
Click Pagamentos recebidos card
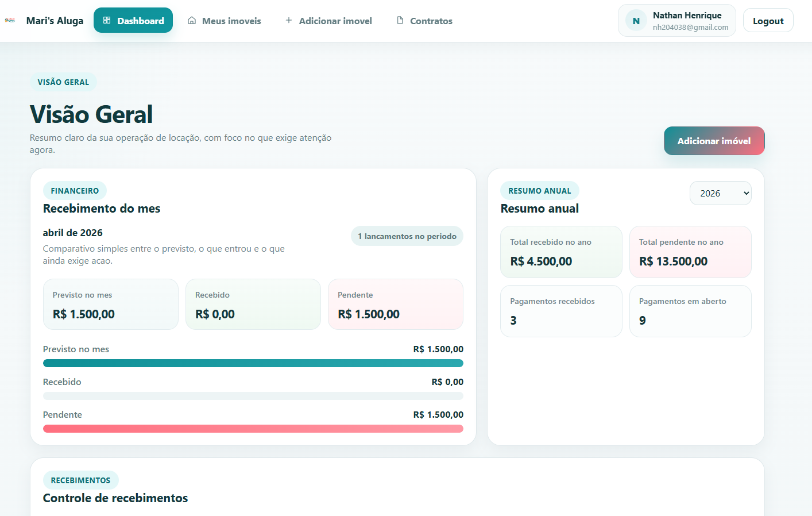click(x=561, y=311)
